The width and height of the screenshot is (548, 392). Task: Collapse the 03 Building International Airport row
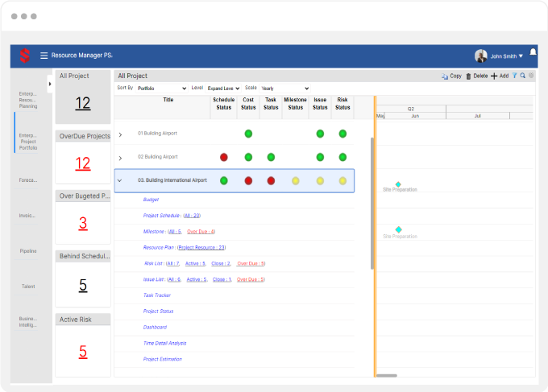tap(119, 180)
